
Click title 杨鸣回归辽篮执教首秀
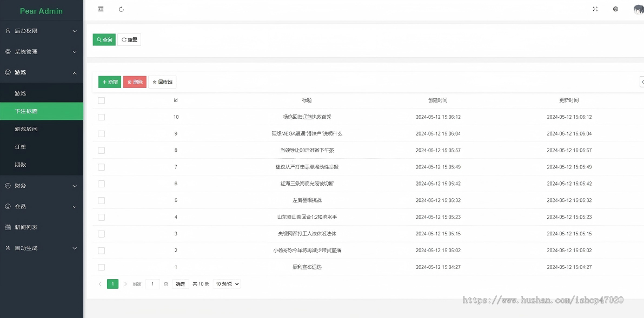(307, 117)
